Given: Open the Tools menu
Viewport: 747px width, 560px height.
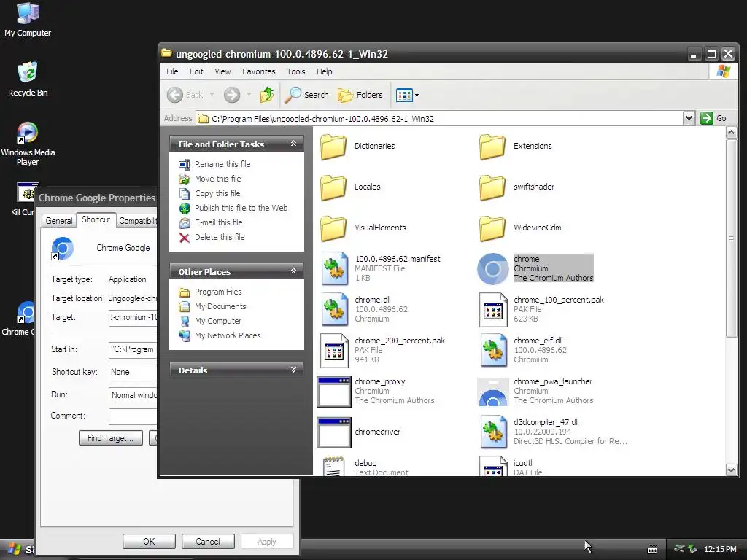Looking at the screenshot, I should tap(296, 71).
